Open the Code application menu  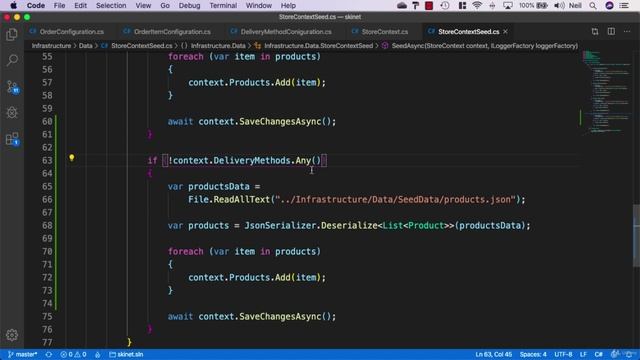pyautogui.click(x=36, y=5)
